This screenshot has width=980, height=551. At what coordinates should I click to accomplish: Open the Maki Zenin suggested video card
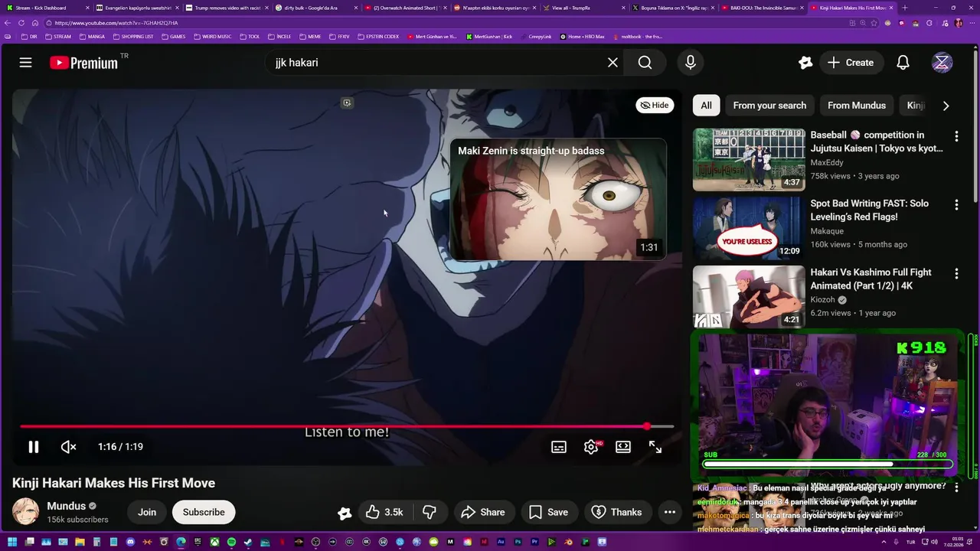(x=557, y=199)
